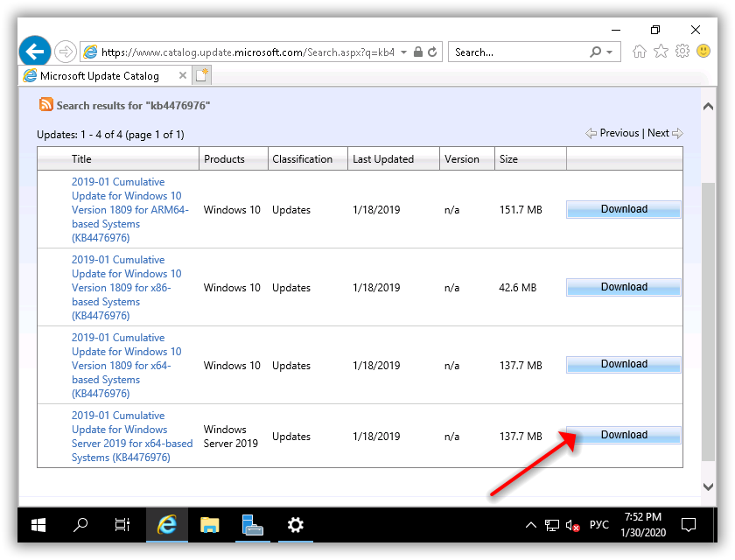Click the Previous left arrow icon
This screenshot has width=735, height=560.
591,133
